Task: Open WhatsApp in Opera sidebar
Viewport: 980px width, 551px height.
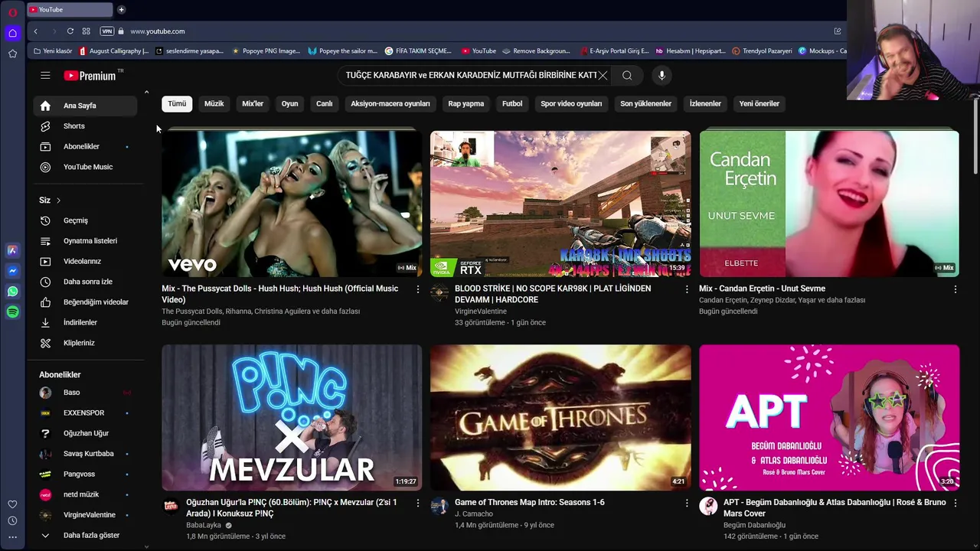Action: [x=12, y=292]
